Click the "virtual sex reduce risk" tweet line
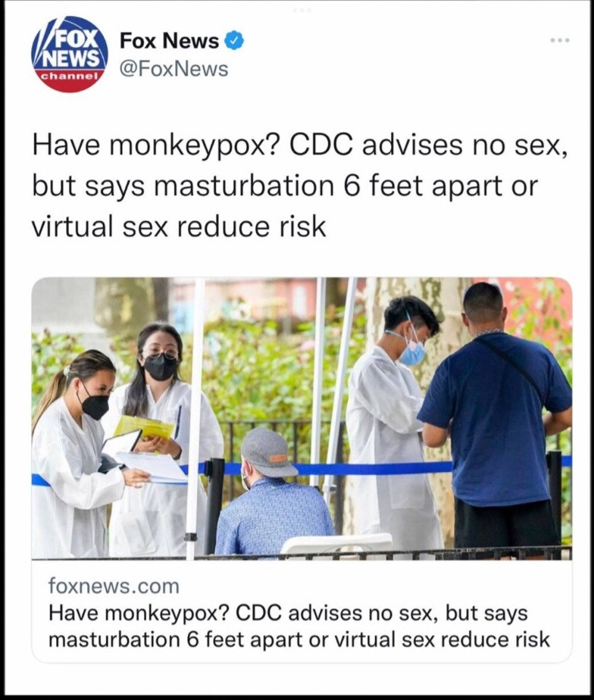 click(x=179, y=226)
